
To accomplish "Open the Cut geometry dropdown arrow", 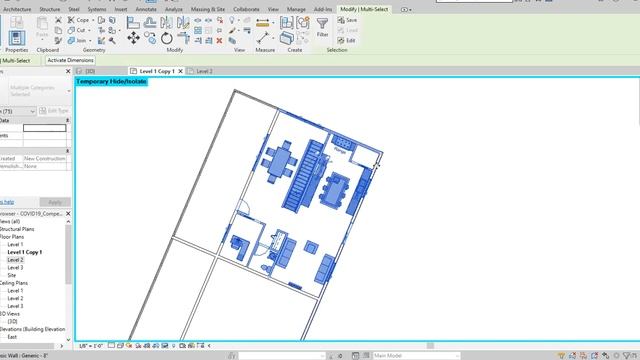I will (x=89, y=30).
